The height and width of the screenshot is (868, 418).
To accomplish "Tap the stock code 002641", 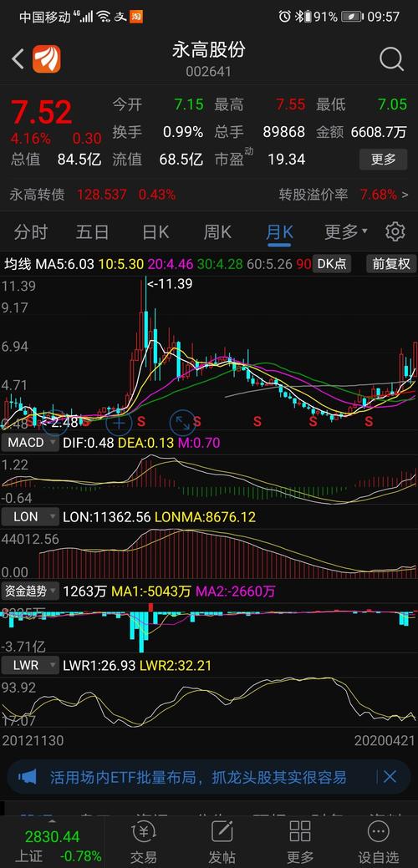I will point(208,71).
